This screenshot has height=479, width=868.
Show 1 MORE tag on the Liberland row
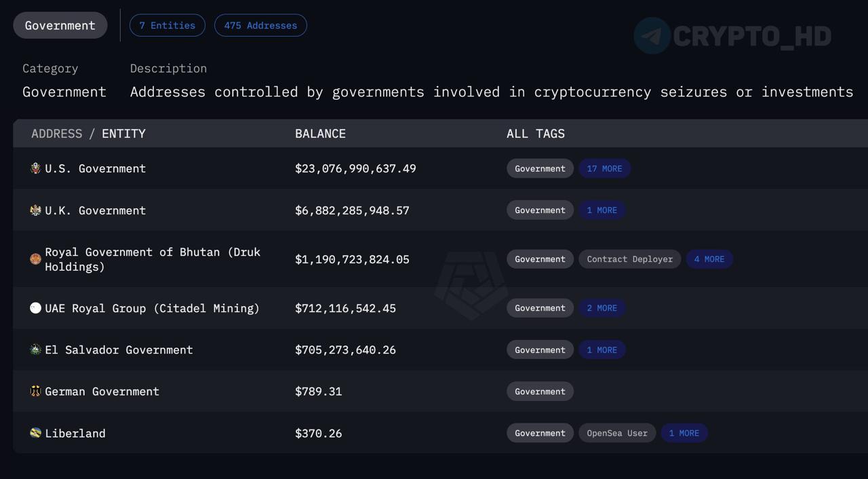click(x=684, y=433)
